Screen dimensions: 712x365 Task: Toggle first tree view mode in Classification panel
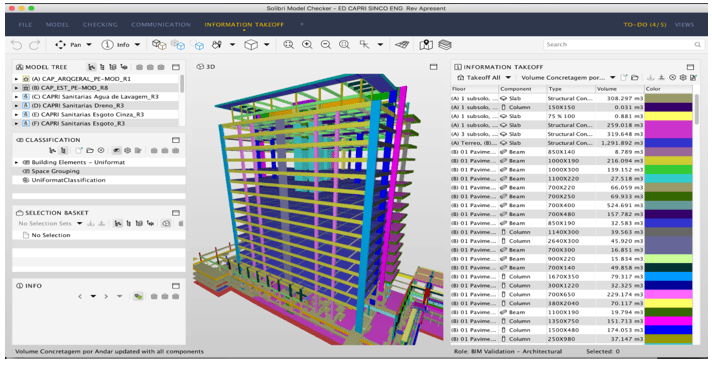point(53,151)
